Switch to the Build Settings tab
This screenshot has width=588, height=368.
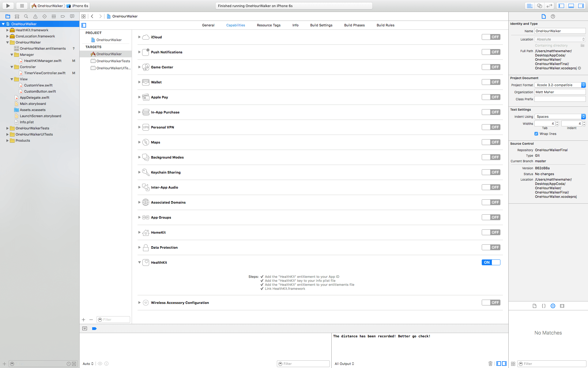click(321, 25)
